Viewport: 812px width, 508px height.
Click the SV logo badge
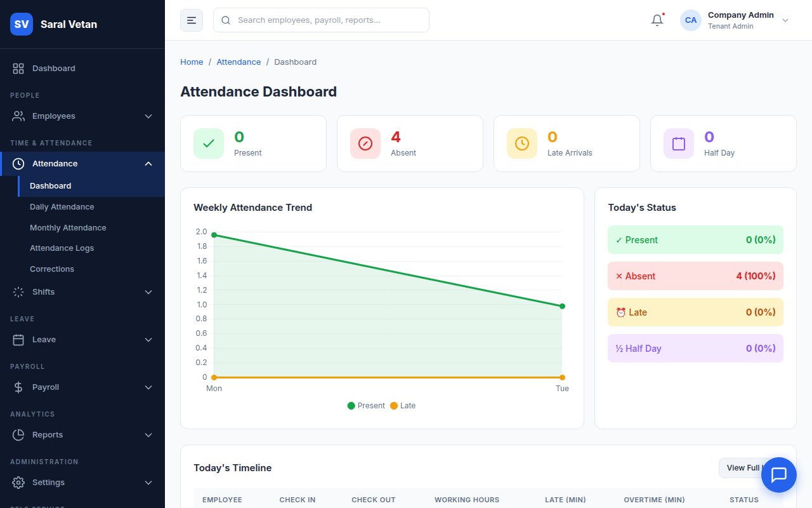22,24
